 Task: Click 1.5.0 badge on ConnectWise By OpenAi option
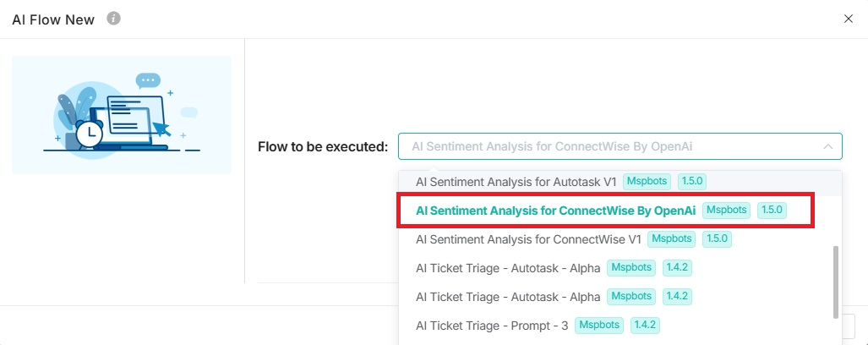(x=772, y=210)
